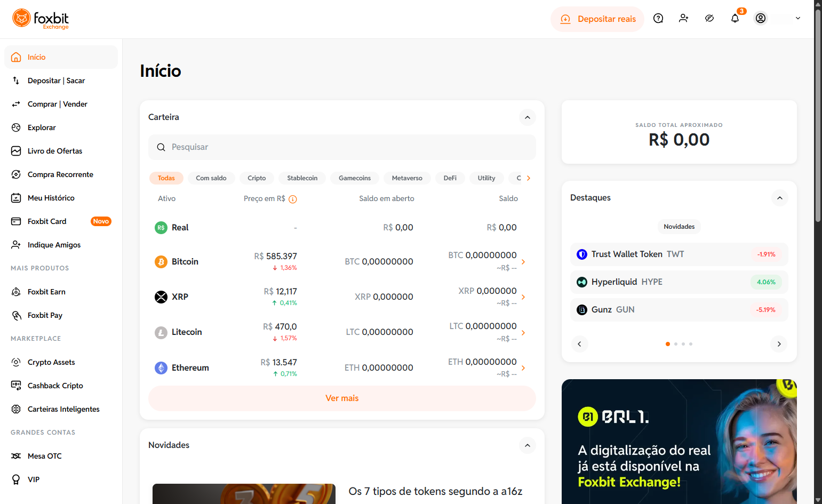Select the DeFi filter chip
Image resolution: width=822 pixels, height=504 pixels.
[x=450, y=178]
